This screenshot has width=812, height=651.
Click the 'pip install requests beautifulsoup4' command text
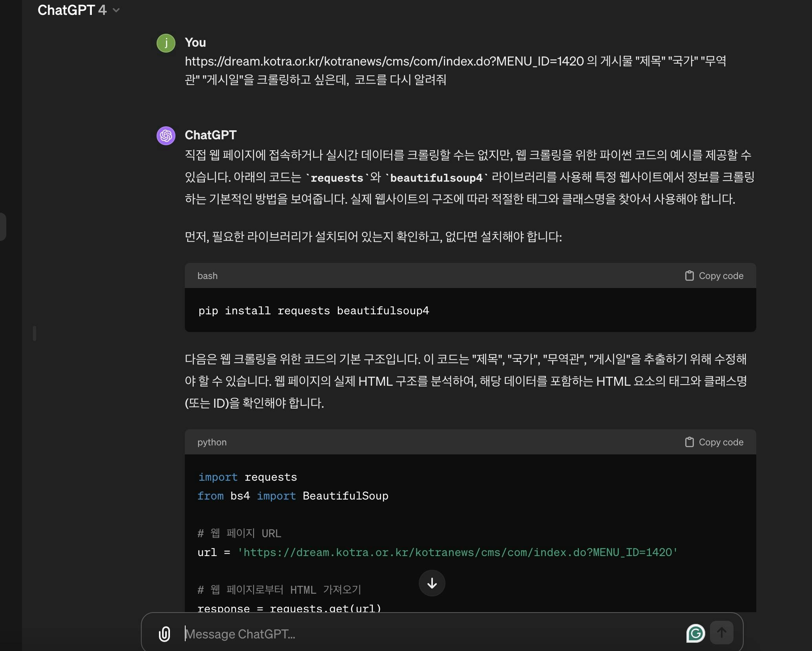314,311
